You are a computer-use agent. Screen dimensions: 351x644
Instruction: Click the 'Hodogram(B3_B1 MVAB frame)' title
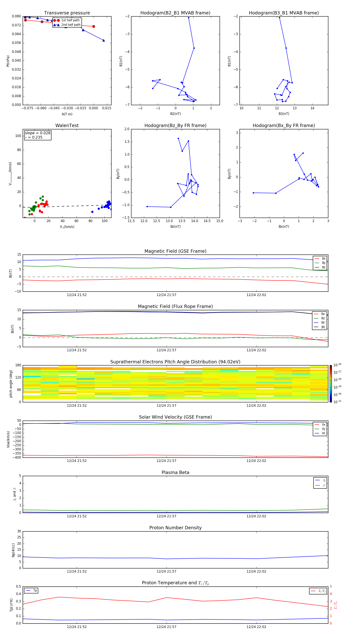(x=284, y=13)
